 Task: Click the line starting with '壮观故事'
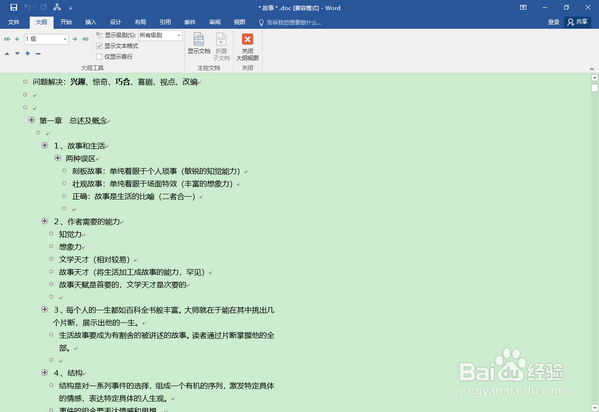tap(156, 184)
